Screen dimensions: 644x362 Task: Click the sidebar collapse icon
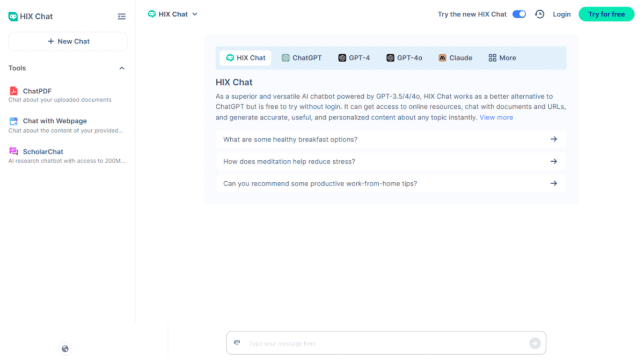122,16
